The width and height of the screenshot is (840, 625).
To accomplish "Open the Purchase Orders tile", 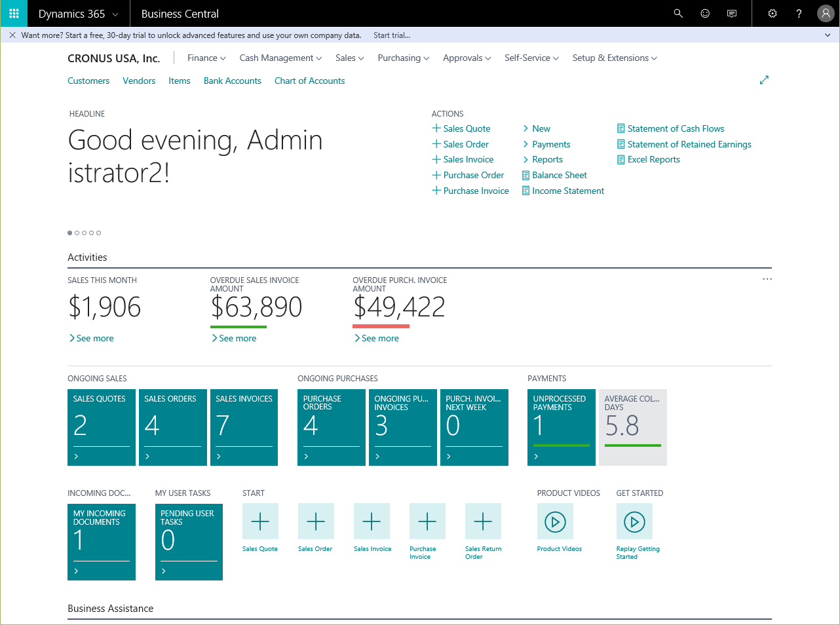I will [x=332, y=427].
